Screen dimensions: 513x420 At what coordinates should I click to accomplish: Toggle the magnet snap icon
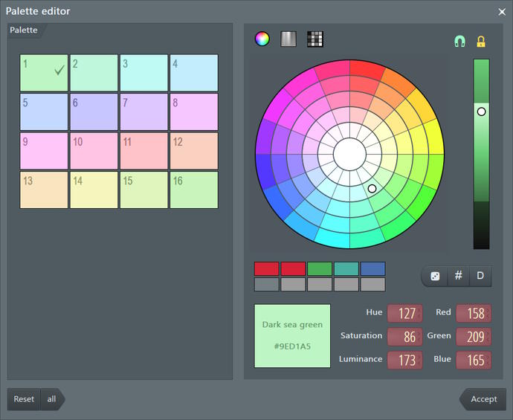click(x=460, y=42)
